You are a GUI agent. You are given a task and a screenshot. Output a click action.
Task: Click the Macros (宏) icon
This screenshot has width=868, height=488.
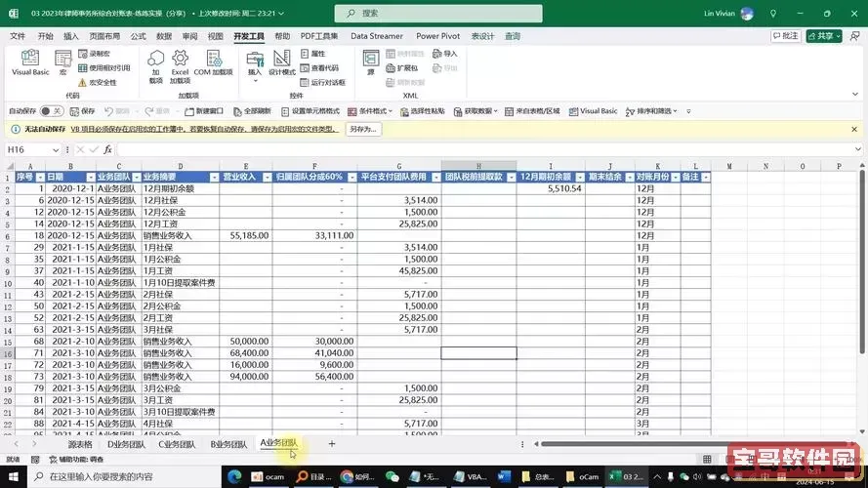[62, 62]
